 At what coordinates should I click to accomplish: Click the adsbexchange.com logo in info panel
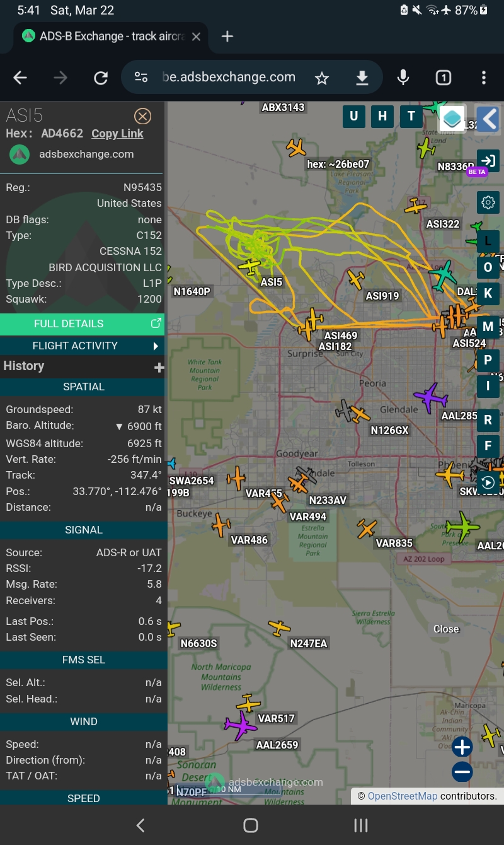20,154
